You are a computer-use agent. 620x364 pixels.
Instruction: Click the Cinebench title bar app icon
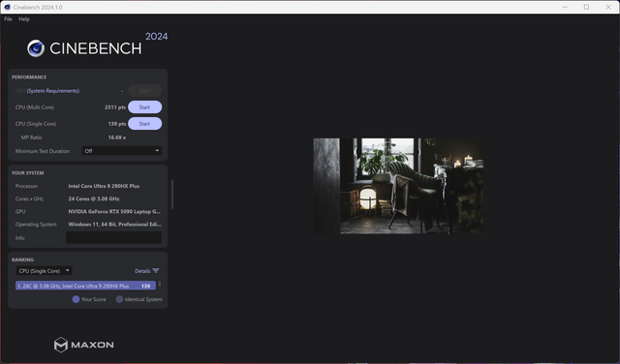(7, 7)
